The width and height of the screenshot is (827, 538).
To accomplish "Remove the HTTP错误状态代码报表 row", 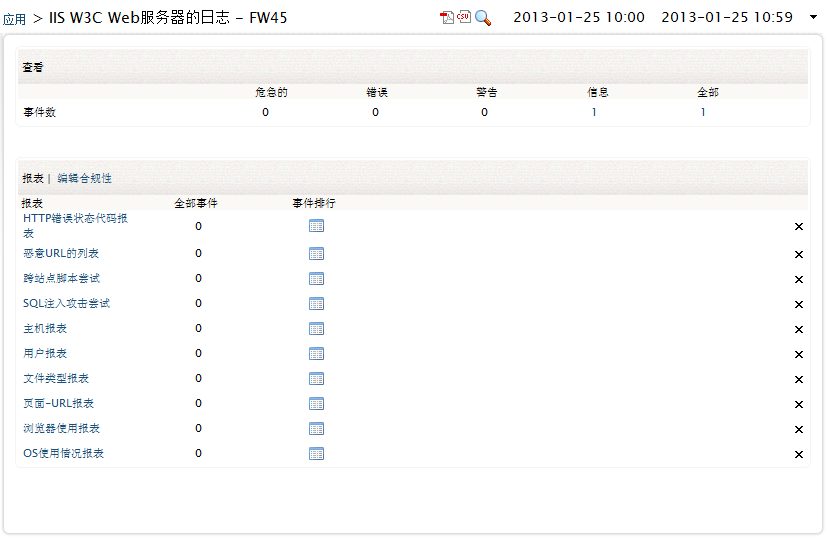I will (799, 226).
